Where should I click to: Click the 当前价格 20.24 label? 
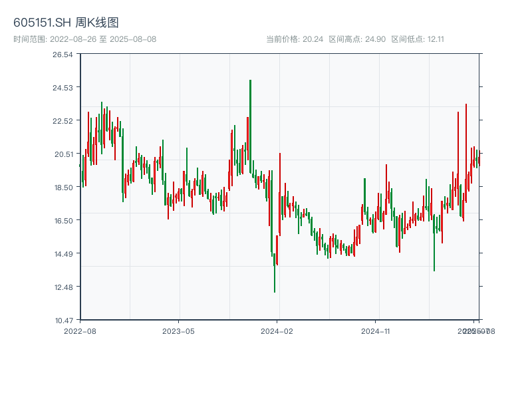(295, 39)
